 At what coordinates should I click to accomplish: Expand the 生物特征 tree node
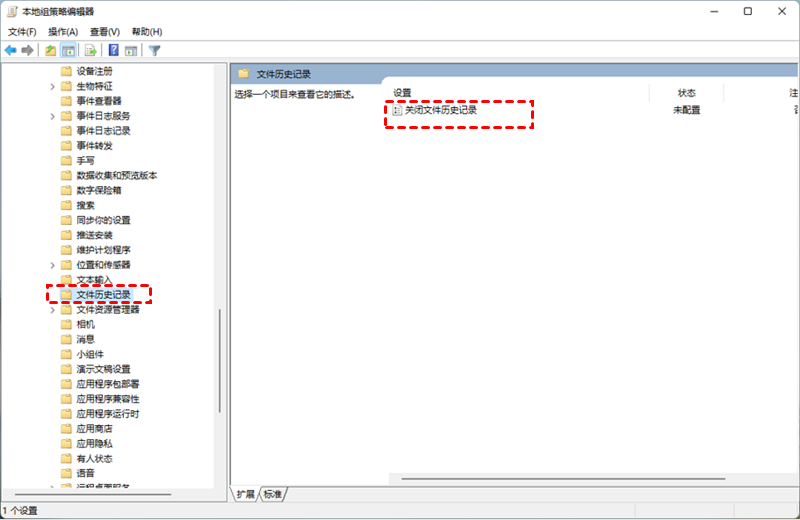52,86
